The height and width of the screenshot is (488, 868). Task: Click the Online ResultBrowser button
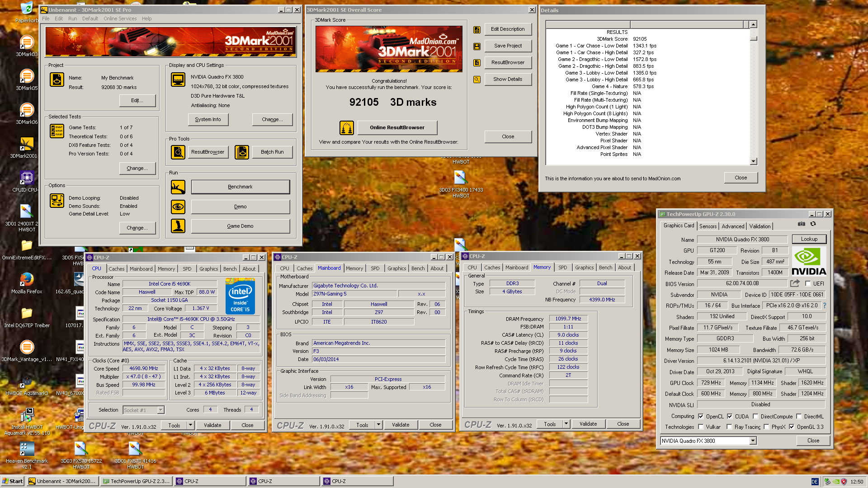397,128
